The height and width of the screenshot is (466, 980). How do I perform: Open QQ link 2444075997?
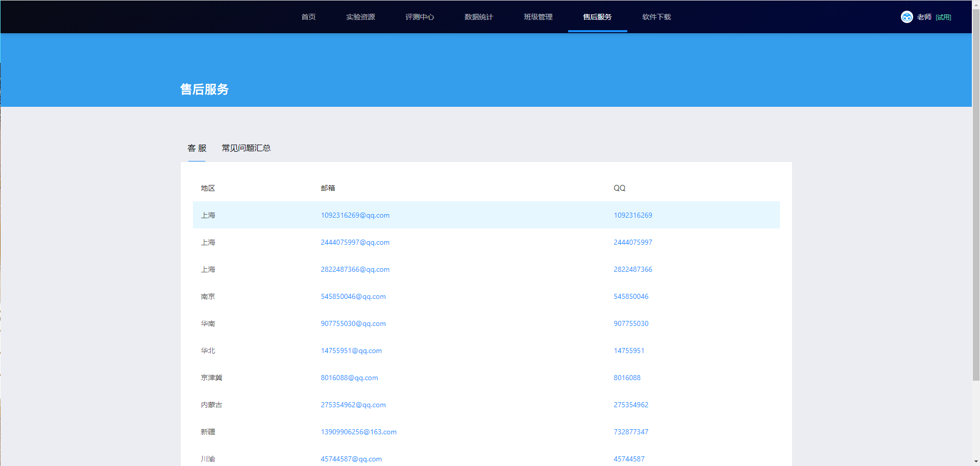pos(632,242)
